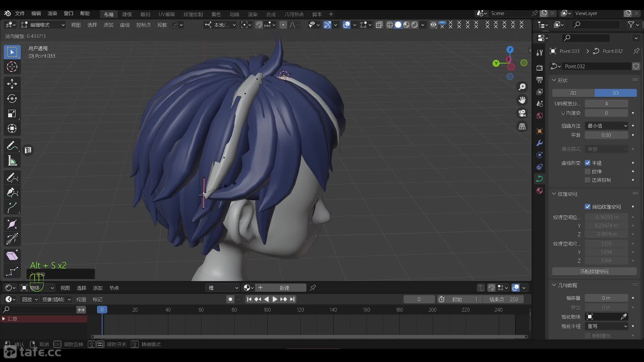Enable the 边界钳制 checkbox
The image size is (644, 362).
(588, 180)
